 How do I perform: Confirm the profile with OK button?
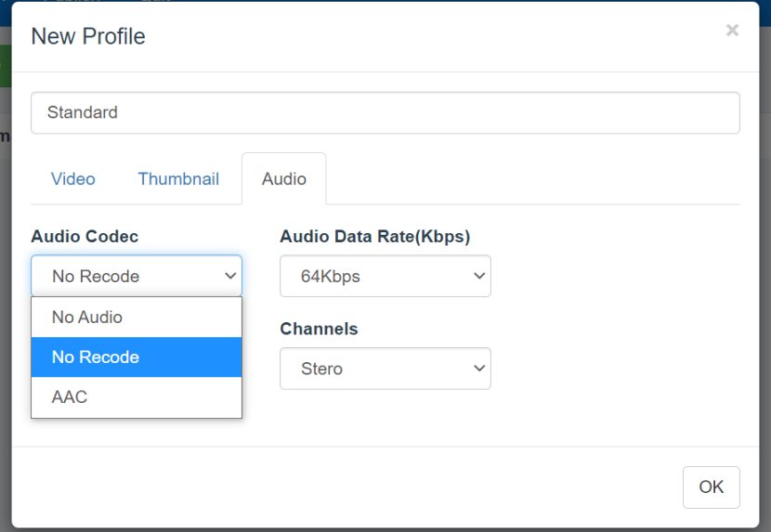[711, 487]
